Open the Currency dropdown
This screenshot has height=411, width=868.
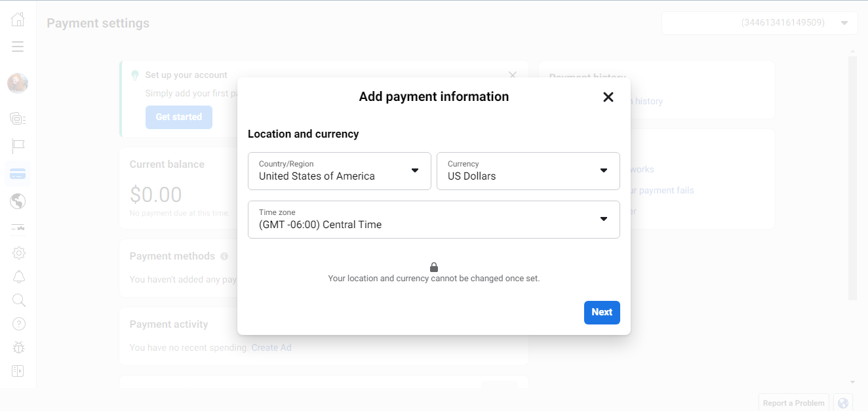(528, 171)
